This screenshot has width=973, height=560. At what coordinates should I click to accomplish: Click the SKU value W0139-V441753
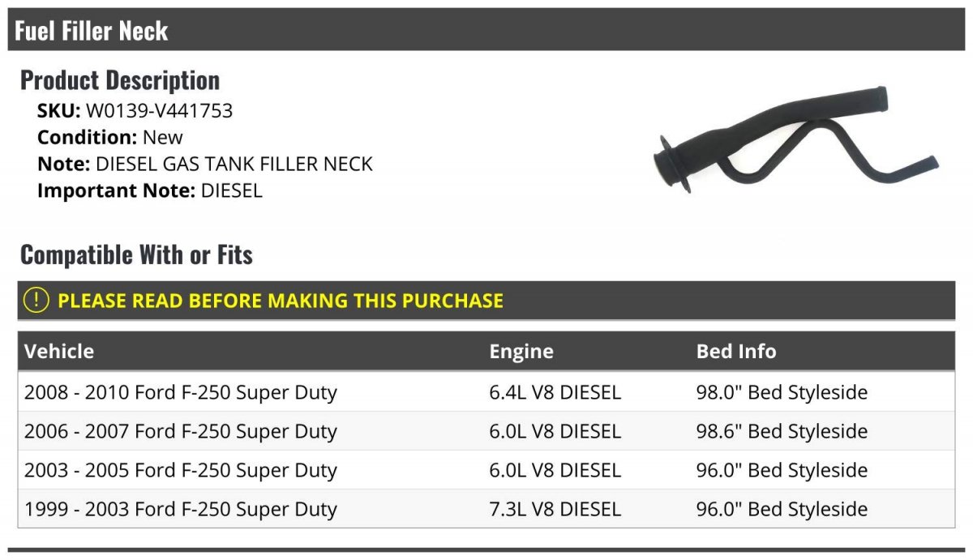pyautogui.click(x=159, y=111)
